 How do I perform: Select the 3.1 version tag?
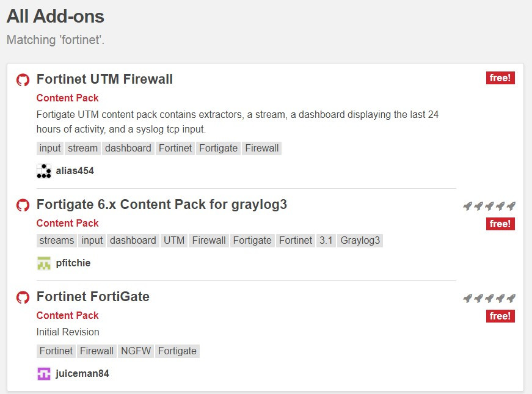tap(326, 241)
